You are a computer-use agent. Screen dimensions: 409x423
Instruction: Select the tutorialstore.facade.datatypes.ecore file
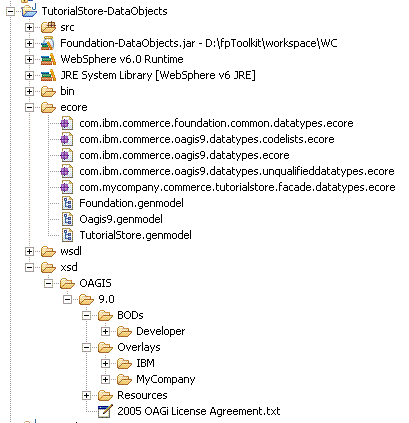pyautogui.click(x=237, y=187)
